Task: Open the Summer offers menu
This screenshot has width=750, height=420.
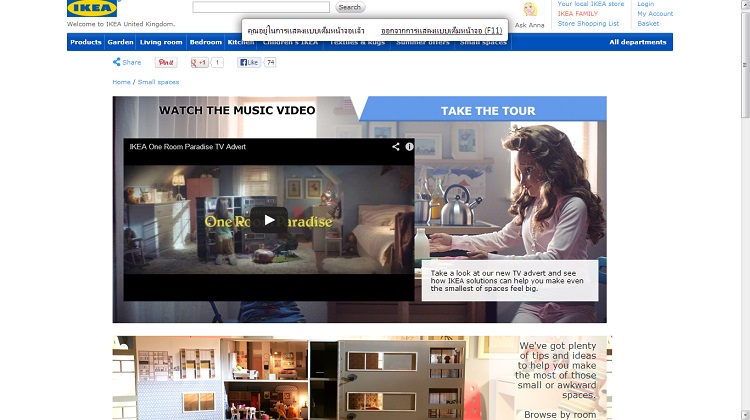Action: point(423,42)
